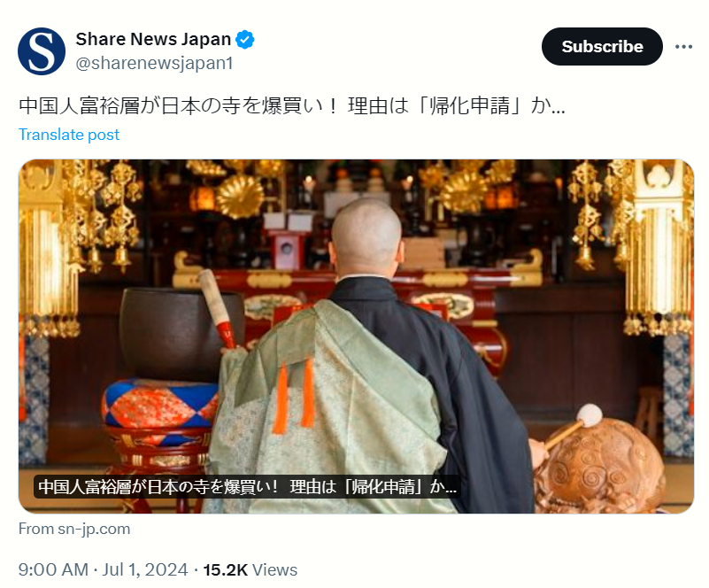Open the Share News Japan profile avatar

pos(42,51)
